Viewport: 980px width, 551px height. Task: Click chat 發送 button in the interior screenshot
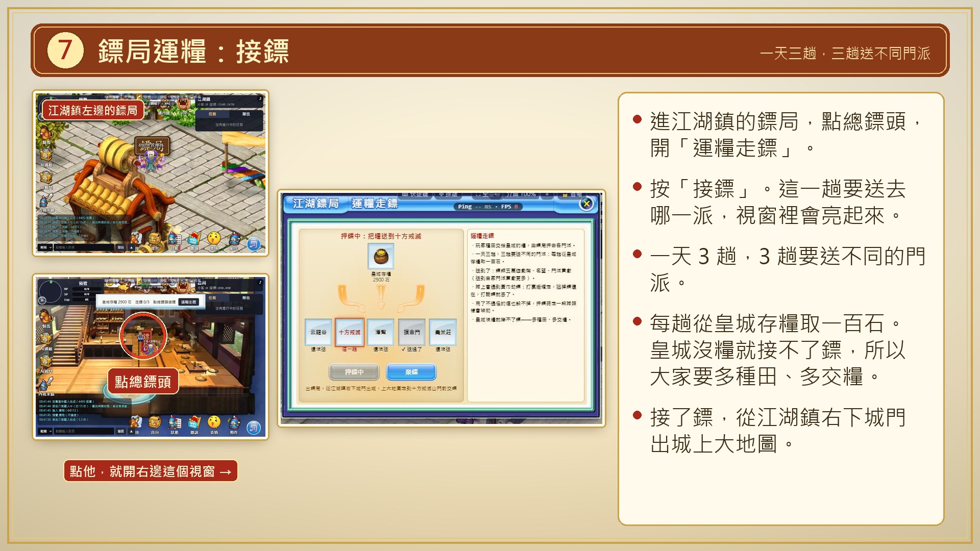(x=120, y=431)
